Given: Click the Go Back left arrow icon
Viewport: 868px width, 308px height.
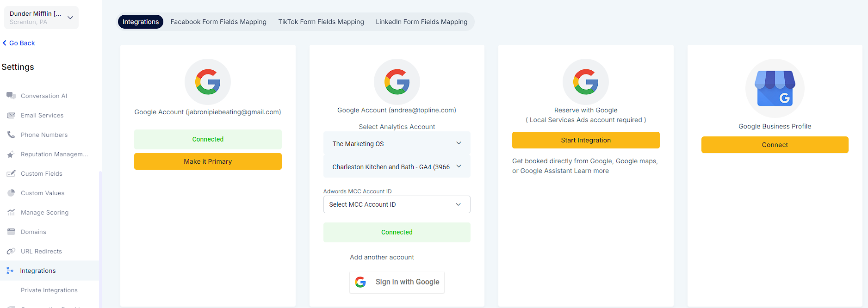Looking at the screenshot, I should 5,43.
